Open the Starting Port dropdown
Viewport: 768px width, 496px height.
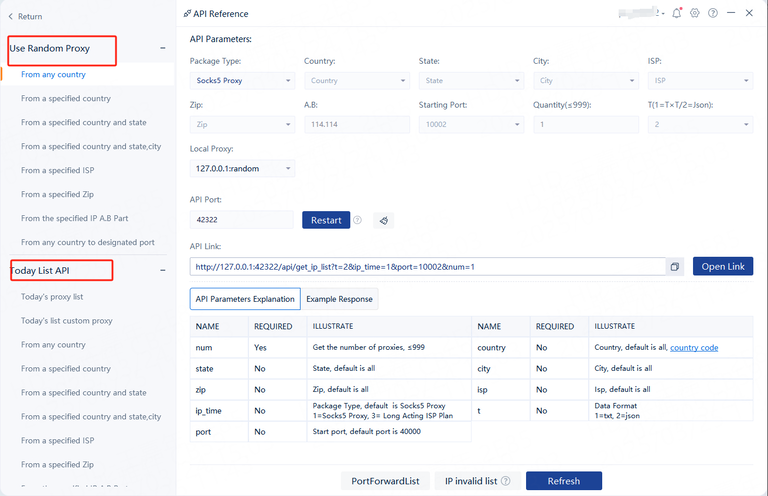[x=470, y=125]
